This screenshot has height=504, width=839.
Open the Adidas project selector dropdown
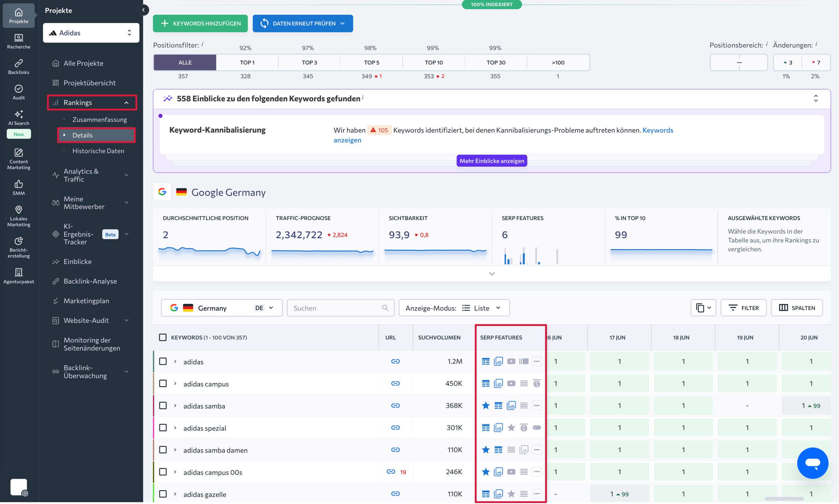[x=91, y=33]
